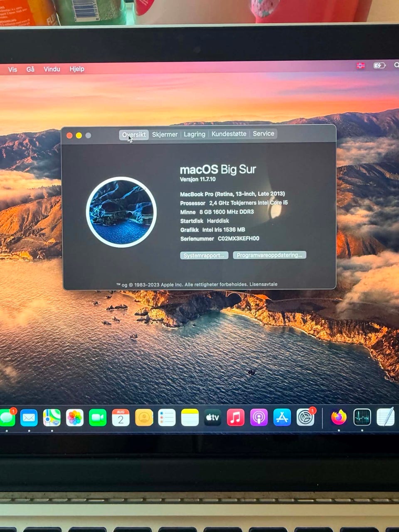Switch to the Skjermer tab
This screenshot has height=532, width=399.
point(165,134)
